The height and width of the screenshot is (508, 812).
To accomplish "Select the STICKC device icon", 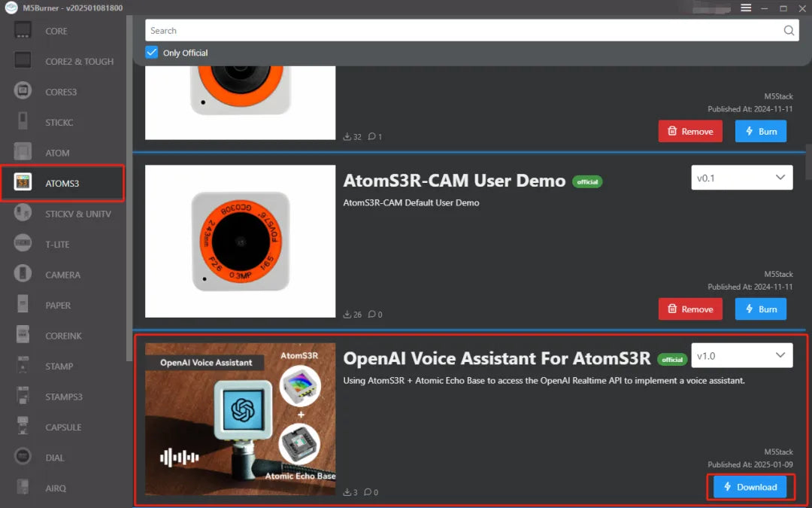I will point(23,121).
